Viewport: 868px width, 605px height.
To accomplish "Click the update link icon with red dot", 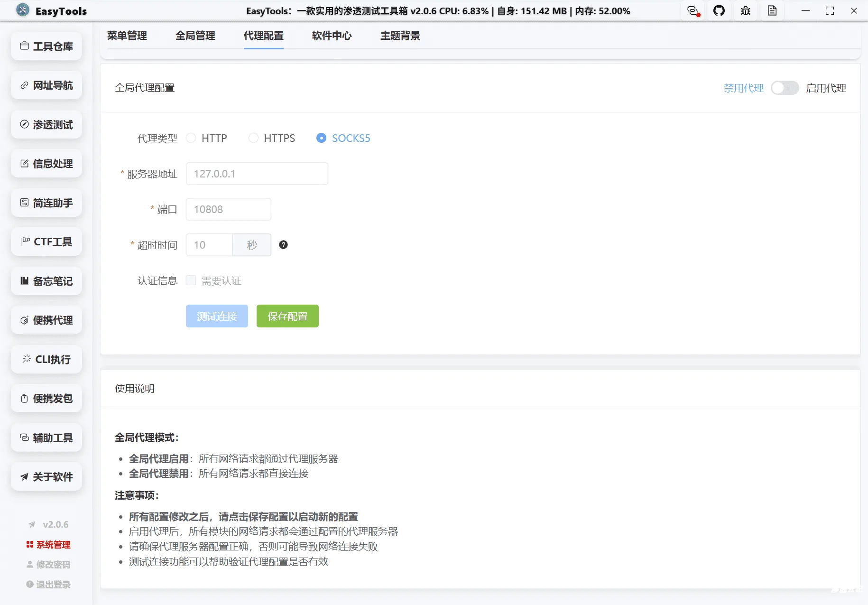I will 693,10.
